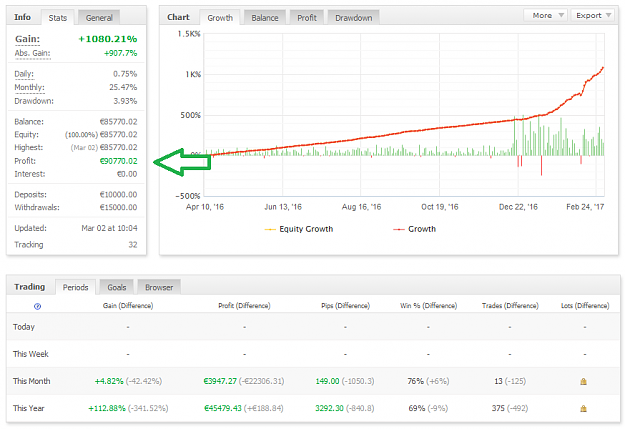The image size is (625, 429).
Task: Click the updated time Mar 02 at 10:04
Action: 109,228
